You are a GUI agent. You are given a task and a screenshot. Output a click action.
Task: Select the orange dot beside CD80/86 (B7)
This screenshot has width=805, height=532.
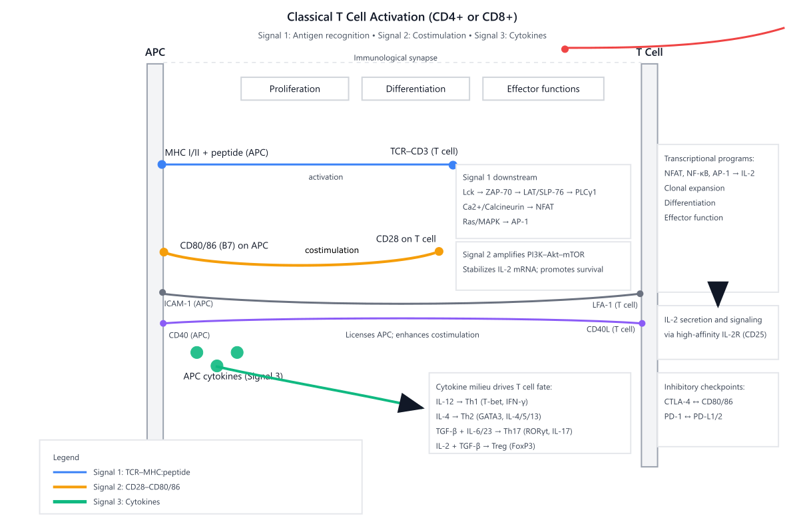(x=163, y=252)
